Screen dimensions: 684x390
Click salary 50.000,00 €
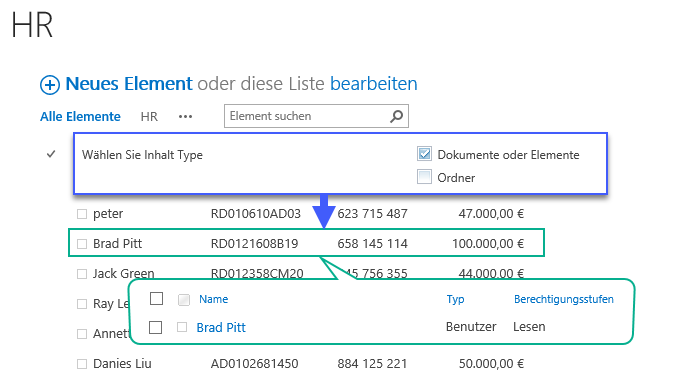pos(491,363)
